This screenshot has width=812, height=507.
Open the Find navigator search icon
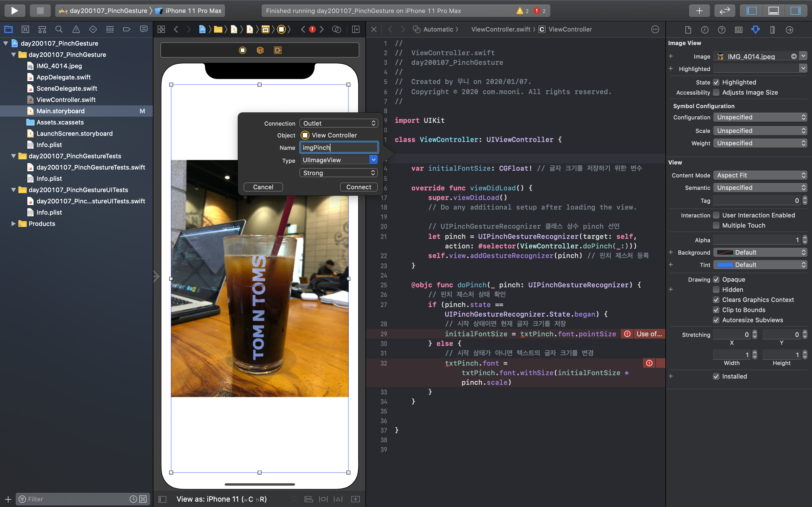(x=59, y=30)
